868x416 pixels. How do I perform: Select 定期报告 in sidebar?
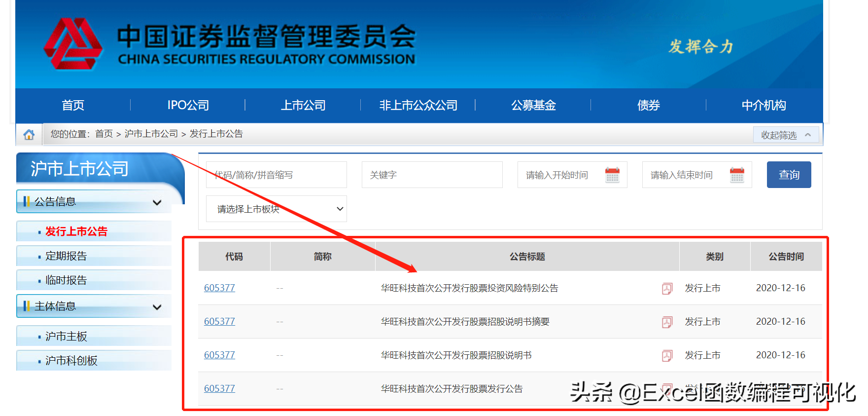(x=66, y=256)
